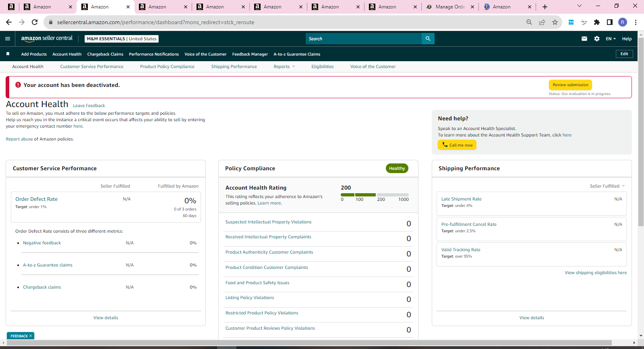644x349 pixels.
Task: Click the Seller Central search field
Action: point(364,39)
